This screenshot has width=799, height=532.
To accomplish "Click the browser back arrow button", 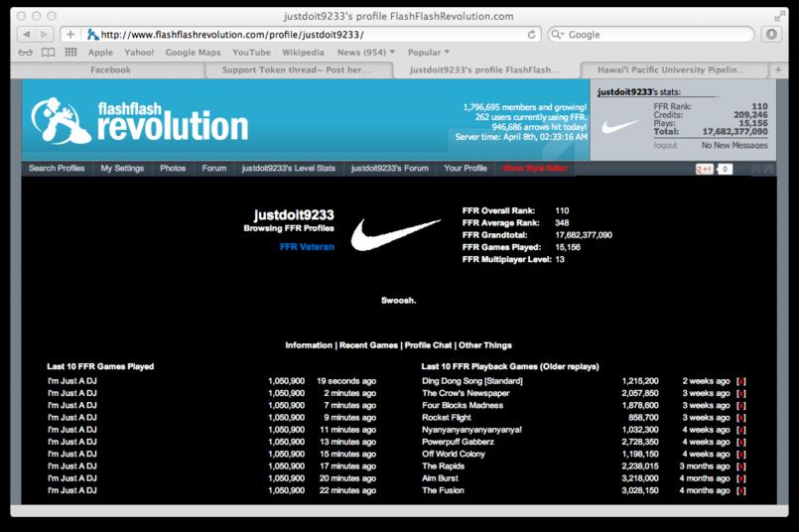I will tap(27, 35).
